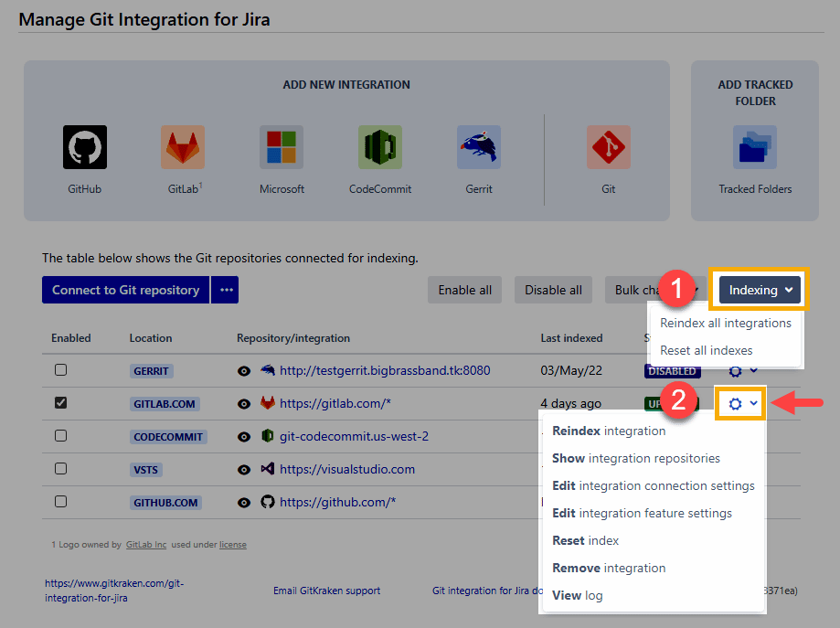Open Tracked Folders icon

tap(755, 147)
